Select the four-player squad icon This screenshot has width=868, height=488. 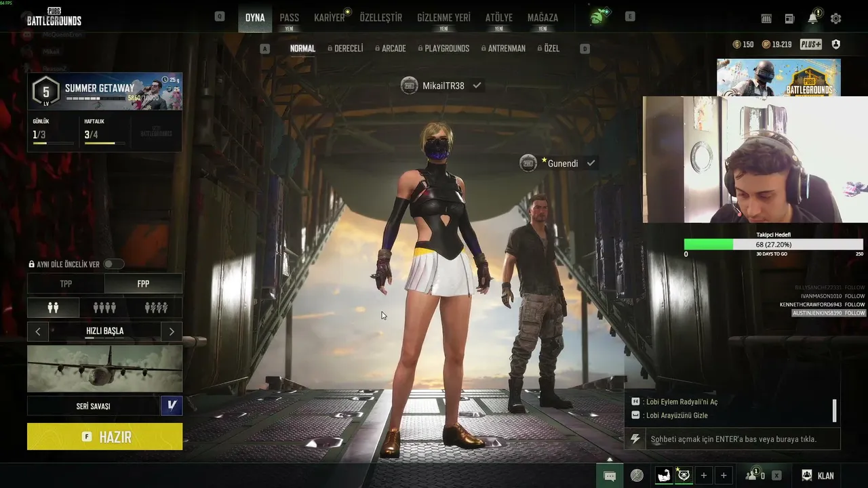[104, 308]
